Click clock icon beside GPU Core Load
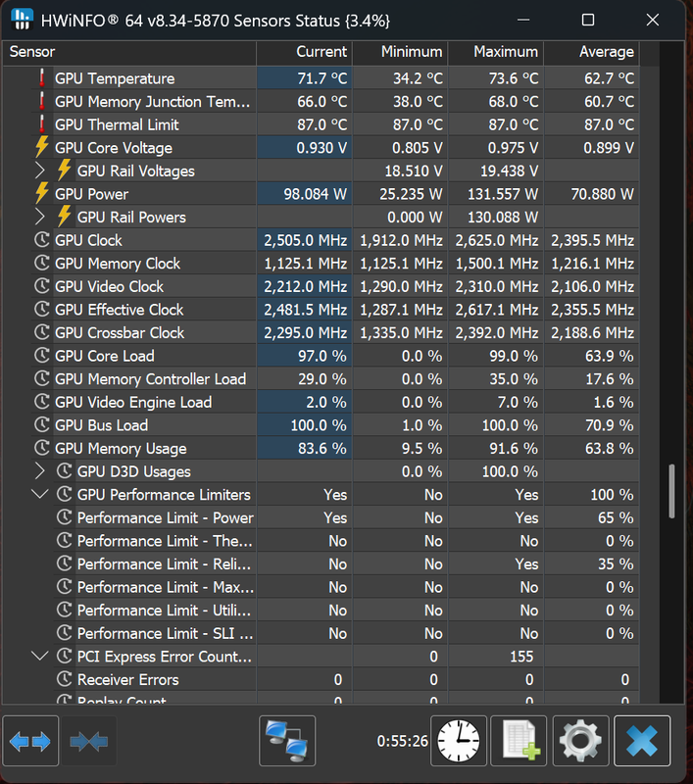Viewport: 693px width, 784px height. coord(42,355)
